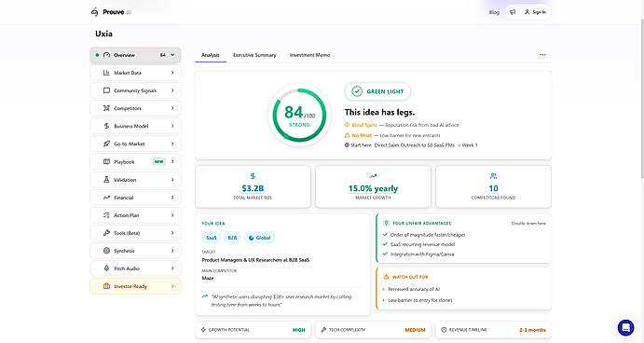Click the Investor-Ready briefcase icon
644x343 pixels.
(106, 286)
